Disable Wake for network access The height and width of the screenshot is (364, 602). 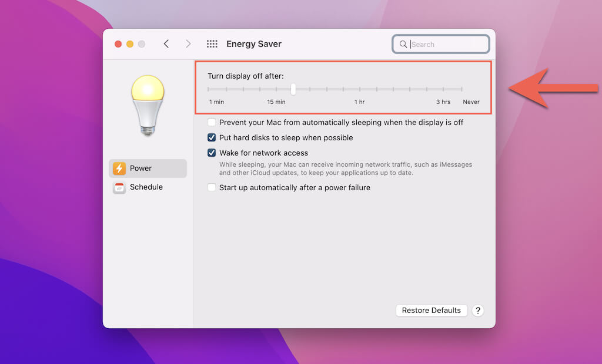pyautogui.click(x=212, y=153)
